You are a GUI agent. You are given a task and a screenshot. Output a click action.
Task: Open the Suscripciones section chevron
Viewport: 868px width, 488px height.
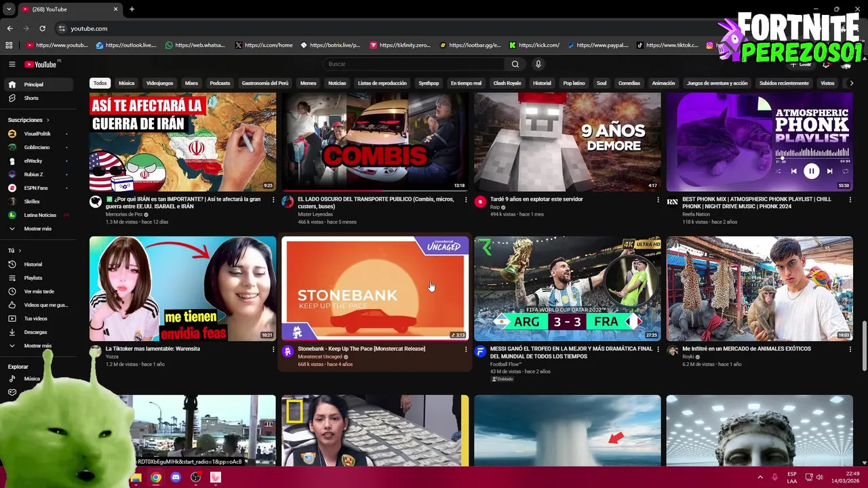click(47, 120)
